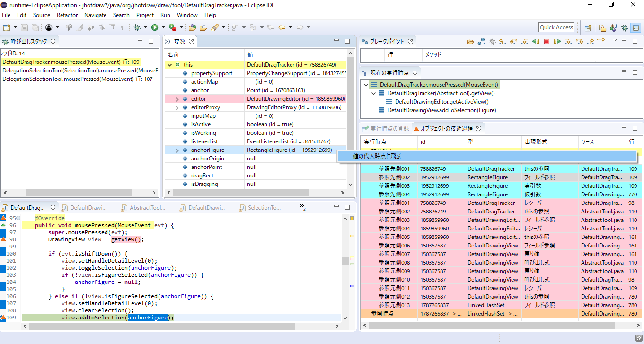This screenshot has height=344, width=644.
Task: Expand the anchorFigure variable node
Action: [177, 150]
